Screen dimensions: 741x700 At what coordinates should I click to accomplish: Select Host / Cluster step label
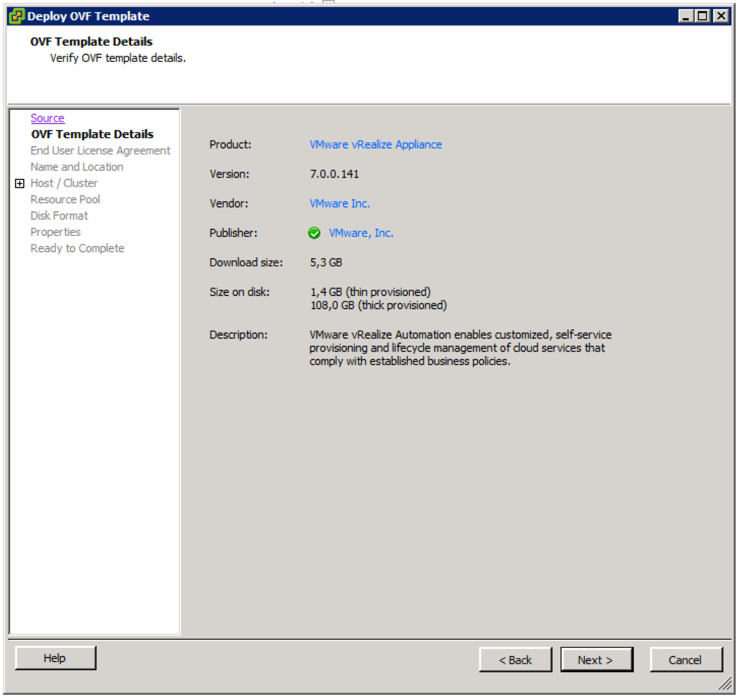pos(64,184)
